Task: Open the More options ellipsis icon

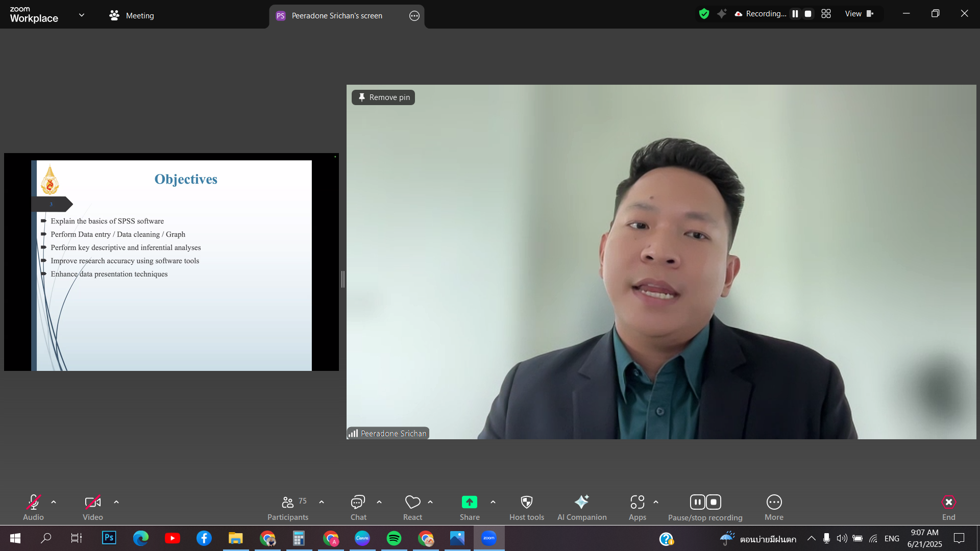Action: [774, 503]
